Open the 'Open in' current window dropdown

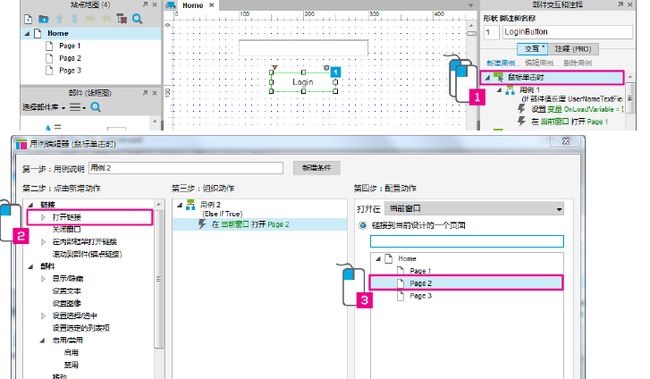point(475,209)
